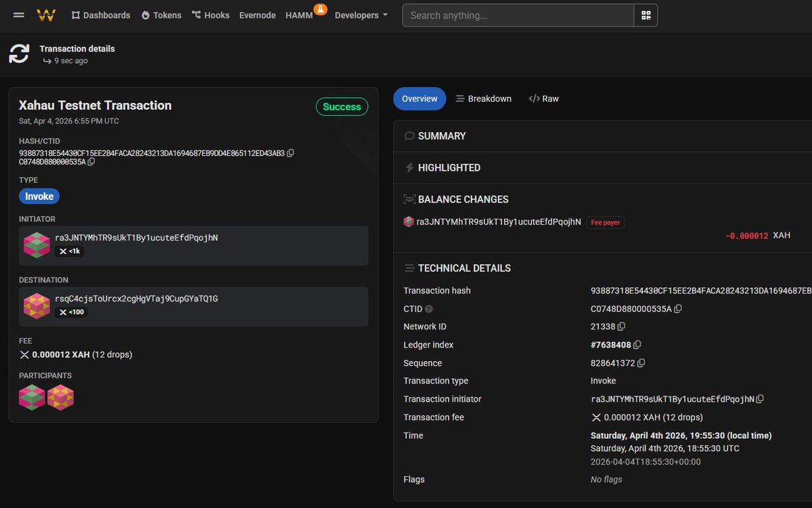
Task: Open ledger index #7638408
Action: [x=611, y=345]
